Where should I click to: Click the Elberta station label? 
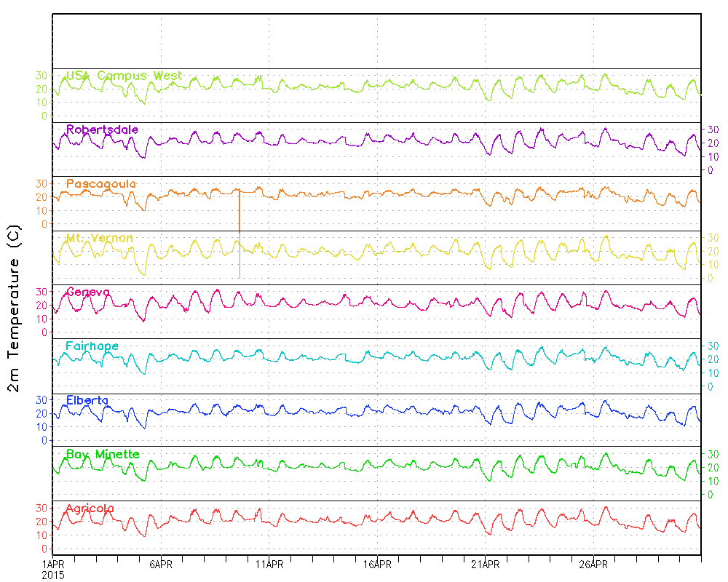point(87,400)
